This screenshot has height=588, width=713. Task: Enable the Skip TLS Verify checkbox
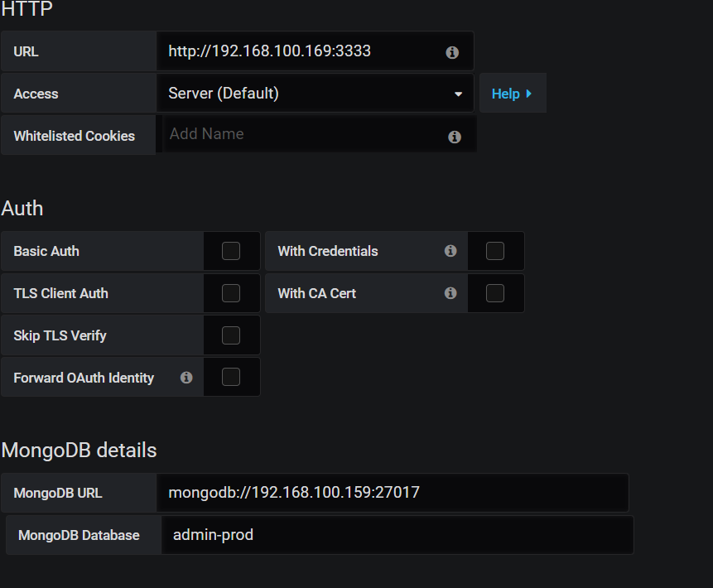pos(230,335)
